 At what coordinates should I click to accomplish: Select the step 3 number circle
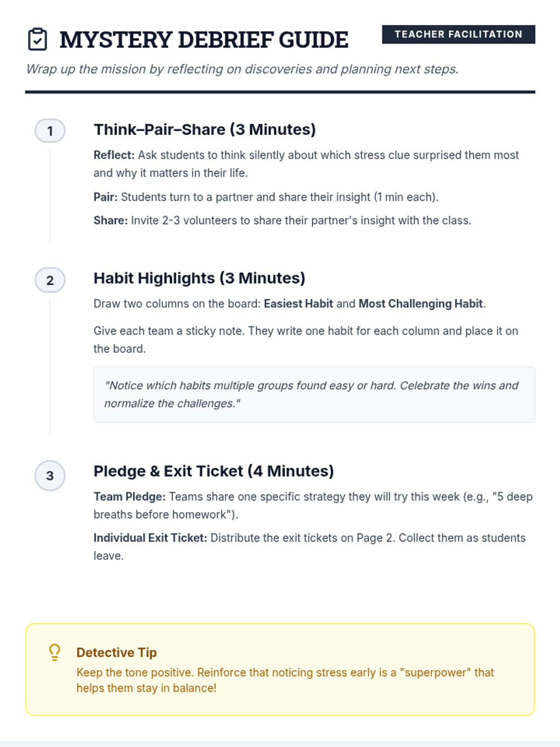pyautogui.click(x=50, y=476)
